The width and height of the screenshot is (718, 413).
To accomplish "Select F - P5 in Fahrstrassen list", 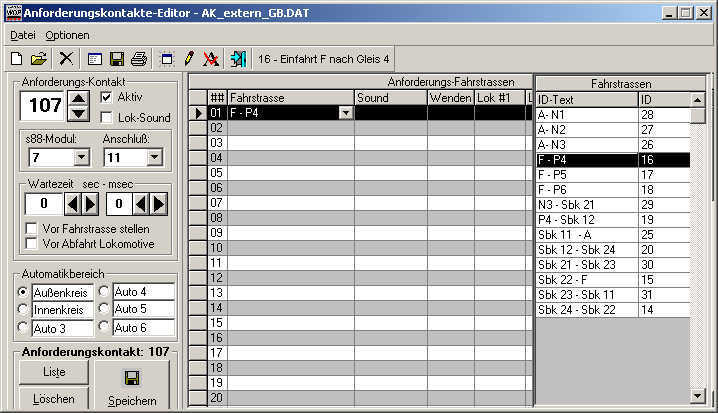I will (613, 174).
